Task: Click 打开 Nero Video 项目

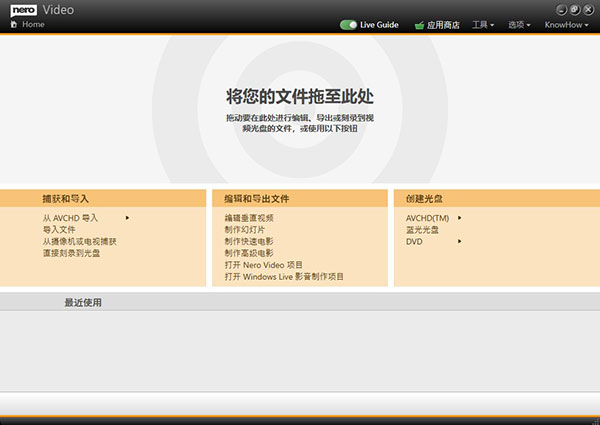Action: (264, 265)
